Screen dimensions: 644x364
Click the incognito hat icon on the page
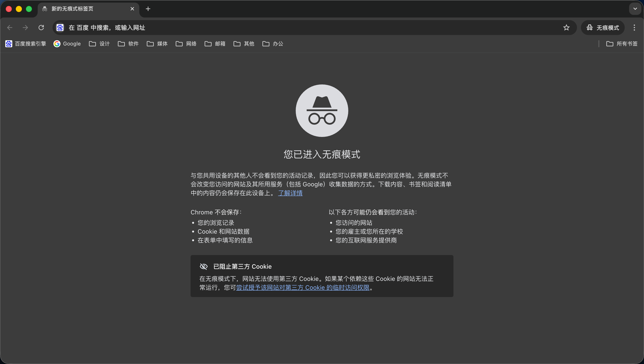[x=322, y=111]
